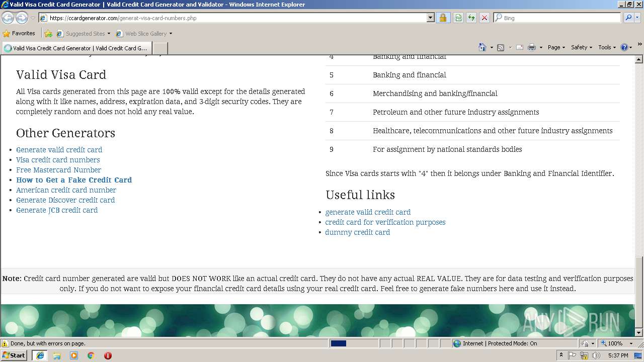Screen dimensions: 644x362
Task: Open Favorites star button
Action: [19, 33]
